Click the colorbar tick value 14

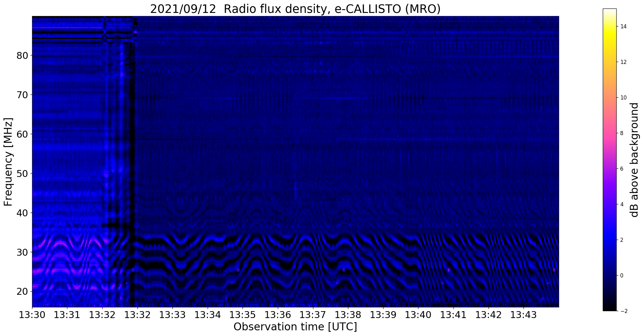(623, 26)
